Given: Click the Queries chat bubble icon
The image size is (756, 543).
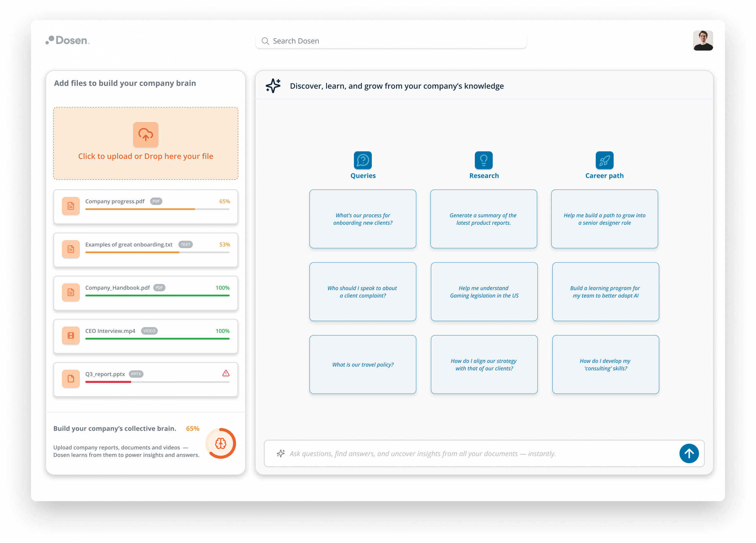Looking at the screenshot, I should [x=363, y=160].
